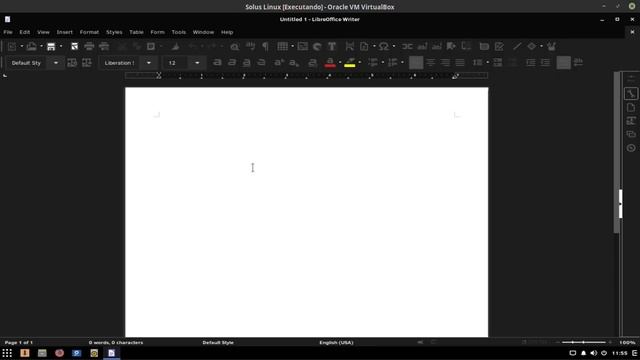
Task: Click 'Page 1 of 1' in status bar
Action: pyautogui.click(x=19, y=342)
